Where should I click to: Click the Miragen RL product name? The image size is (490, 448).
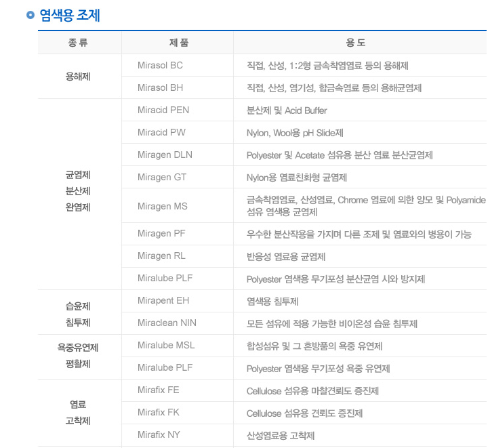(161, 256)
